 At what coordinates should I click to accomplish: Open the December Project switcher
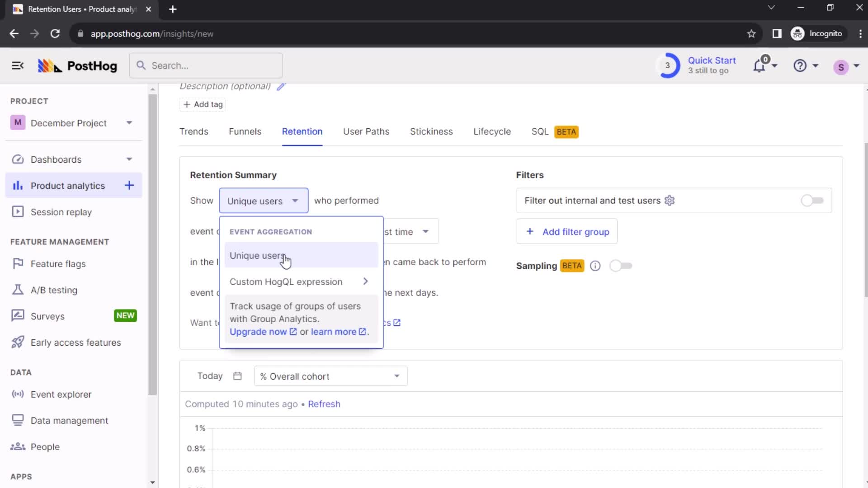pyautogui.click(x=74, y=123)
